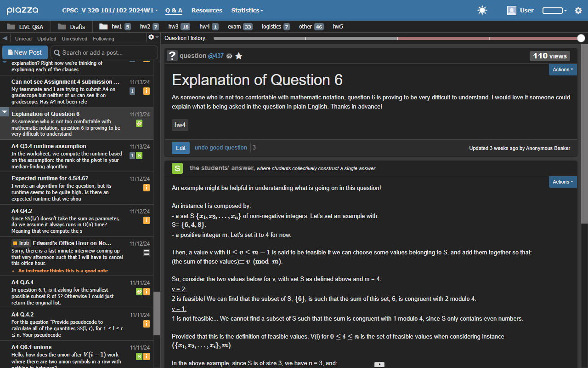Click the note icon on Edward's Office Hour post

(147, 253)
